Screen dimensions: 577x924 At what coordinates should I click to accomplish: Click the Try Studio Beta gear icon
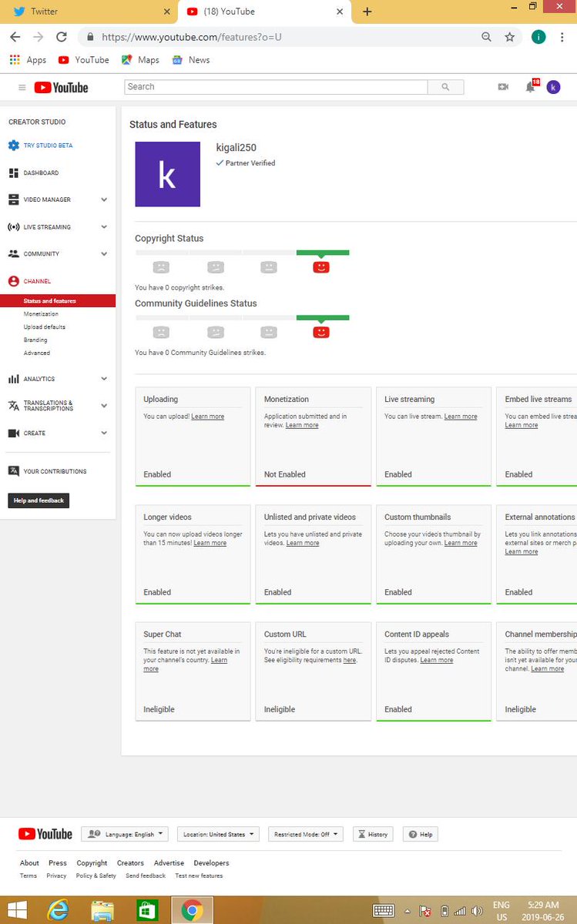pyautogui.click(x=13, y=146)
